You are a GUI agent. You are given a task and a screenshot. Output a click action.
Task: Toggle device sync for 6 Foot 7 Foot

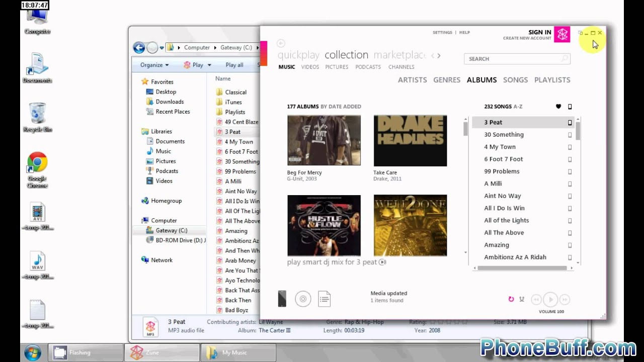click(x=570, y=159)
